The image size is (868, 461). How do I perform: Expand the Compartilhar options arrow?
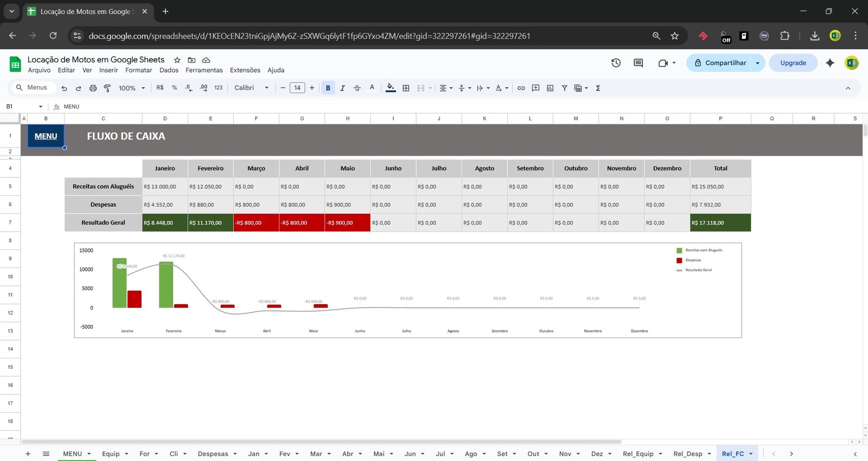point(758,63)
